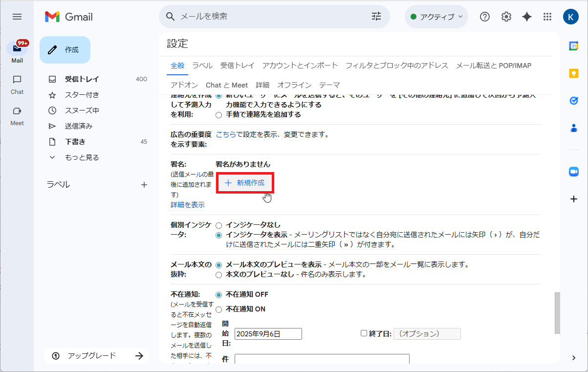Image resolution: width=588 pixels, height=372 pixels.
Task: Enable the 終了日 checkbox
Action: (x=364, y=333)
